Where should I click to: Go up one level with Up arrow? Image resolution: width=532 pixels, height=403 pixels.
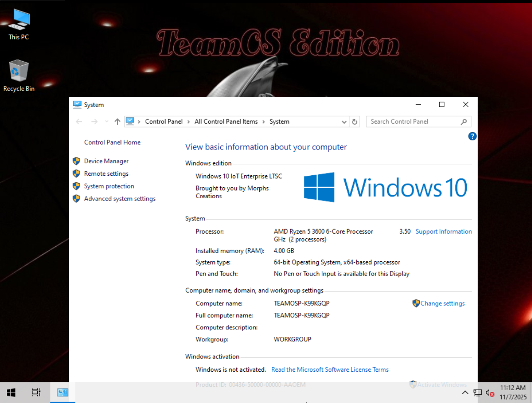point(117,122)
